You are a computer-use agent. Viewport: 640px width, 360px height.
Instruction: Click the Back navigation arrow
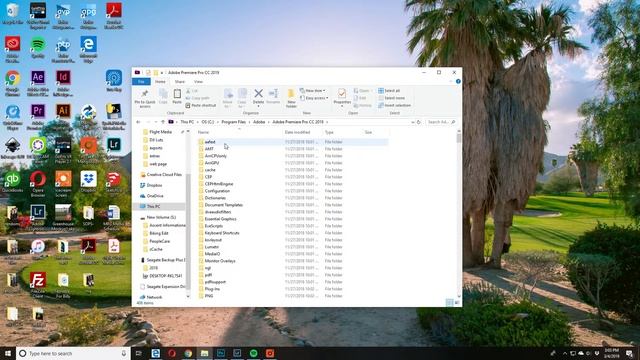point(138,122)
